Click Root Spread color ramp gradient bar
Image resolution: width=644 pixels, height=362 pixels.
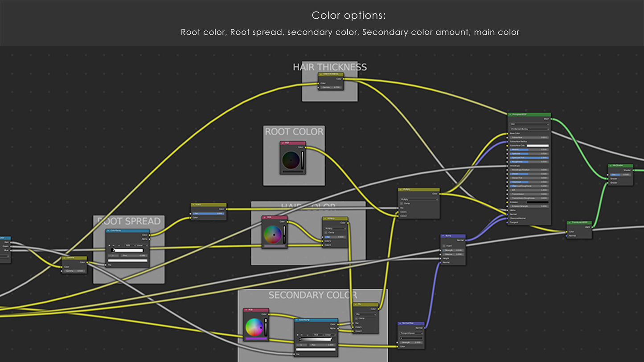[x=127, y=250]
